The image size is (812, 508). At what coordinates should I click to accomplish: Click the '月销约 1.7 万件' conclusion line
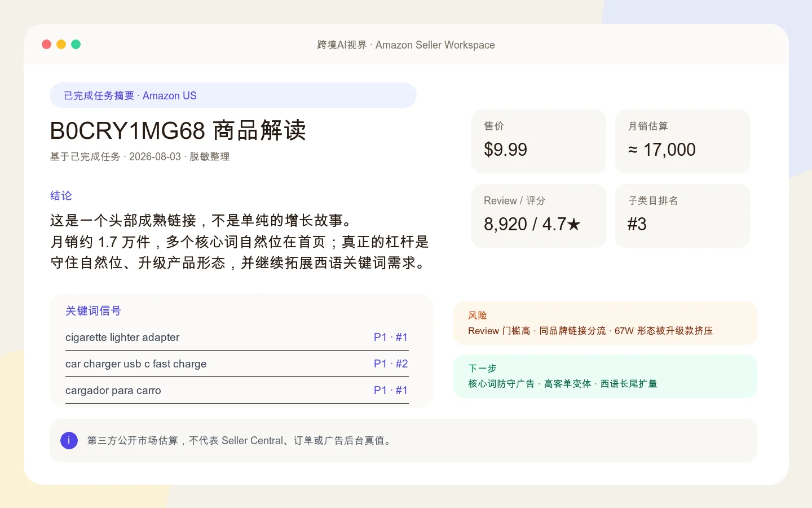click(240, 242)
